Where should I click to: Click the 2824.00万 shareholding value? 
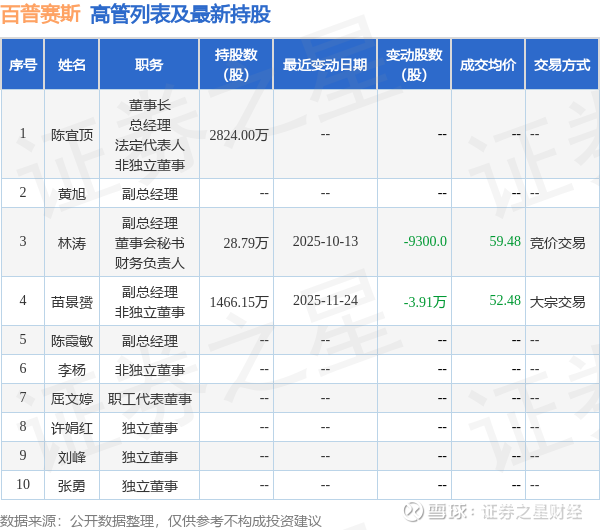(239, 135)
